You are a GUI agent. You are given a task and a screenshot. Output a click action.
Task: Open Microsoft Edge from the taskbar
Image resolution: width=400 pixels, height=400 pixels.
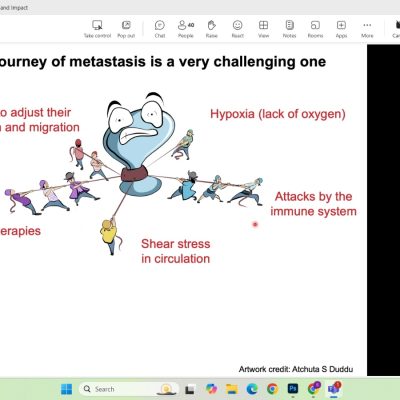[252, 389]
